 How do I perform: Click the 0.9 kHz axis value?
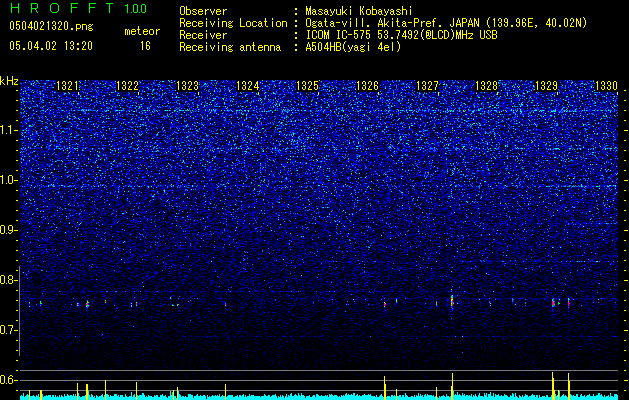click(9, 230)
